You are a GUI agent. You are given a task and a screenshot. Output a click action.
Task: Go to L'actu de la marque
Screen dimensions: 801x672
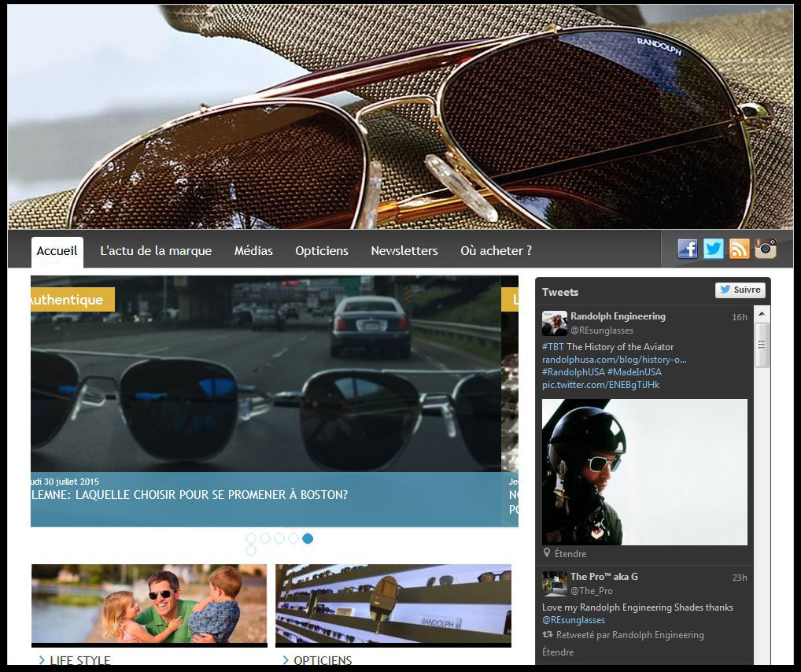click(x=156, y=251)
